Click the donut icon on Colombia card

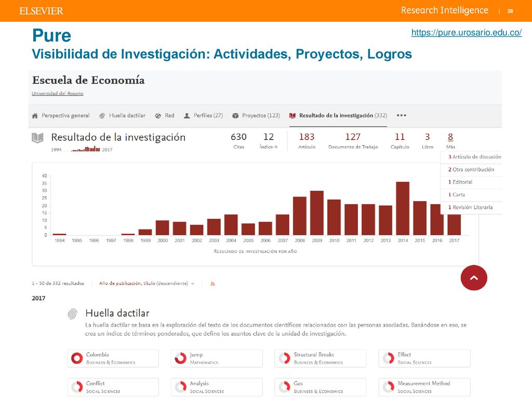77,358
